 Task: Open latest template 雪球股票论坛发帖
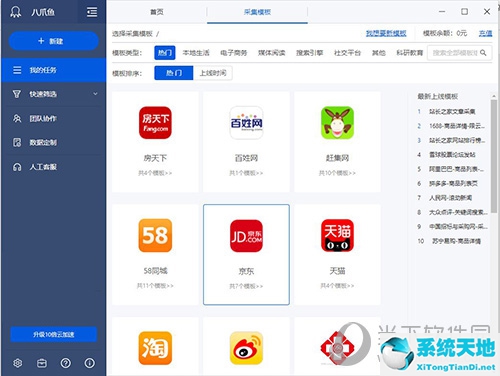452,154
